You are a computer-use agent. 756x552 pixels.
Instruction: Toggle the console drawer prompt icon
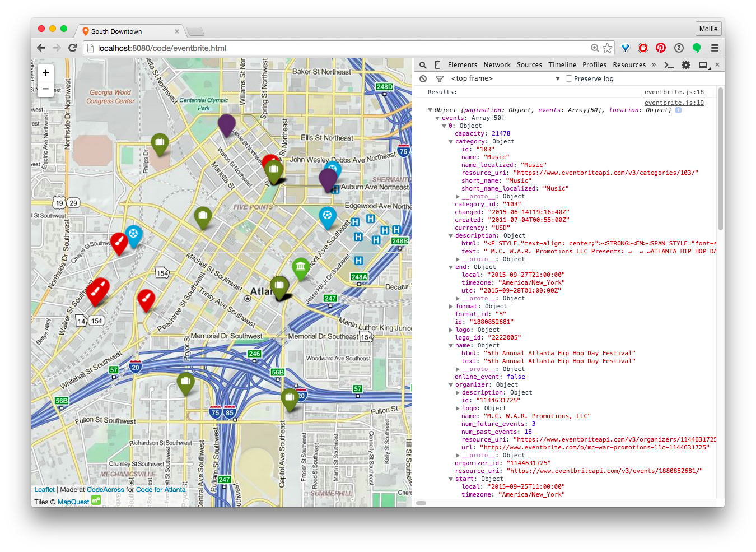tap(669, 65)
